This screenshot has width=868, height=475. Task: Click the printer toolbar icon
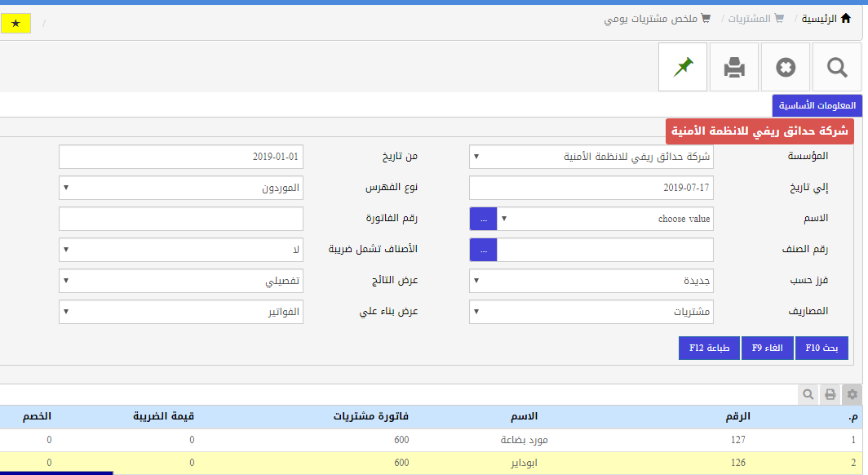pos(734,68)
